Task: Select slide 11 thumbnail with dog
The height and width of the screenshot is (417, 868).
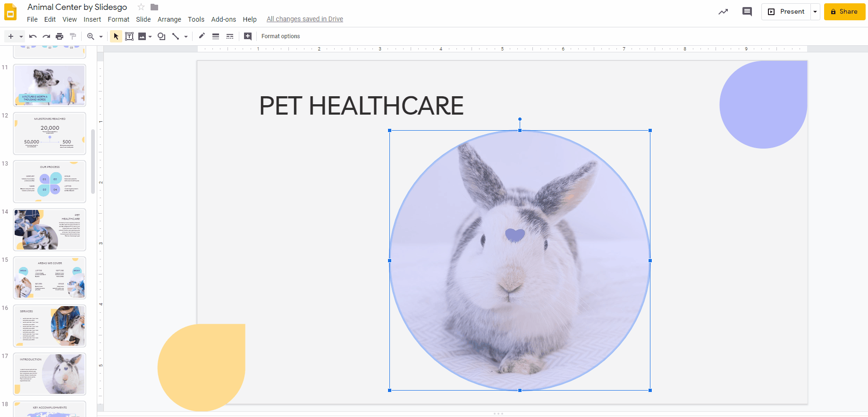Action: pos(50,85)
